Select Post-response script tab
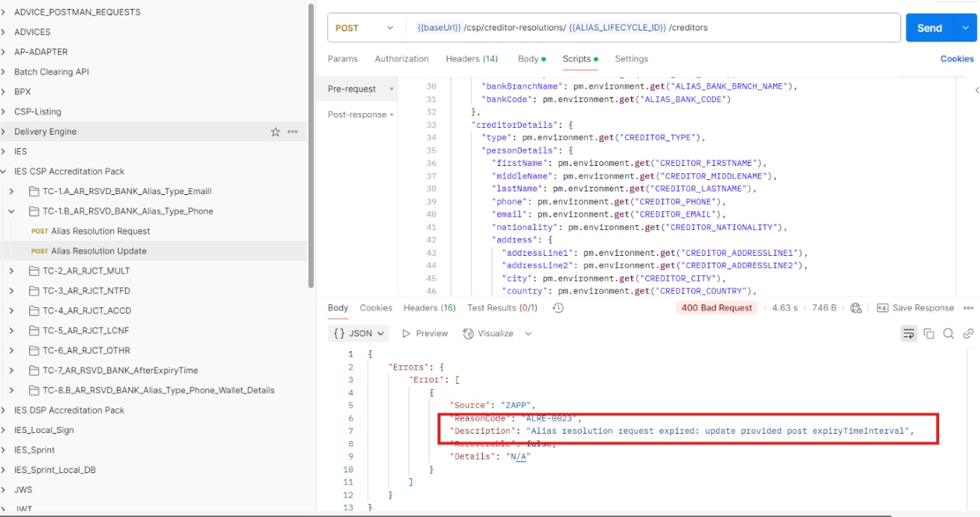 coord(357,115)
